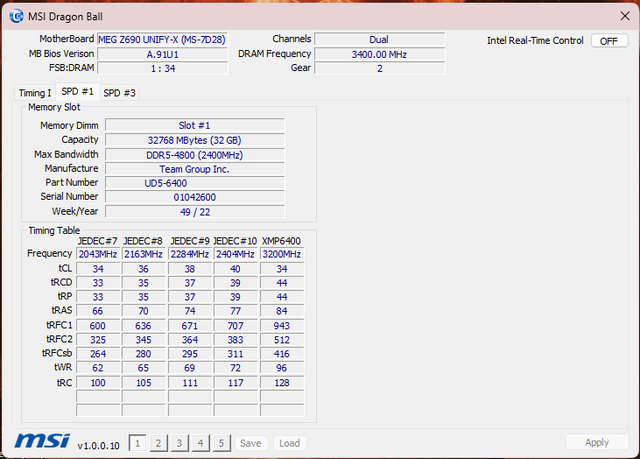Viewport: 640px width, 459px height.
Task: Click the MB Bios Version field A.91U1
Action: pyautogui.click(x=162, y=54)
